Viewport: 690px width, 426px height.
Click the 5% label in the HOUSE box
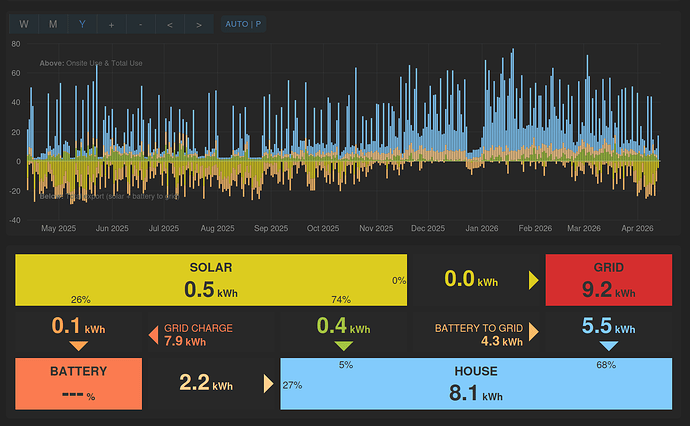click(346, 365)
